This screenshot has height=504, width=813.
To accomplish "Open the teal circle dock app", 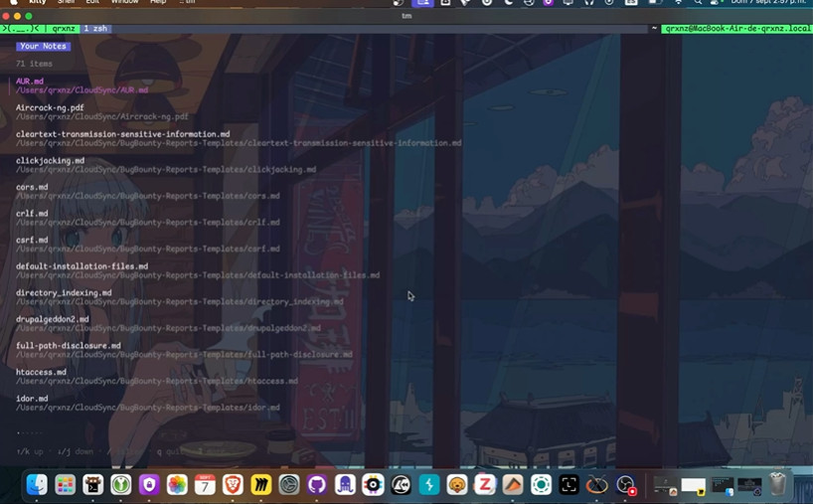I will tap(541, 485).
